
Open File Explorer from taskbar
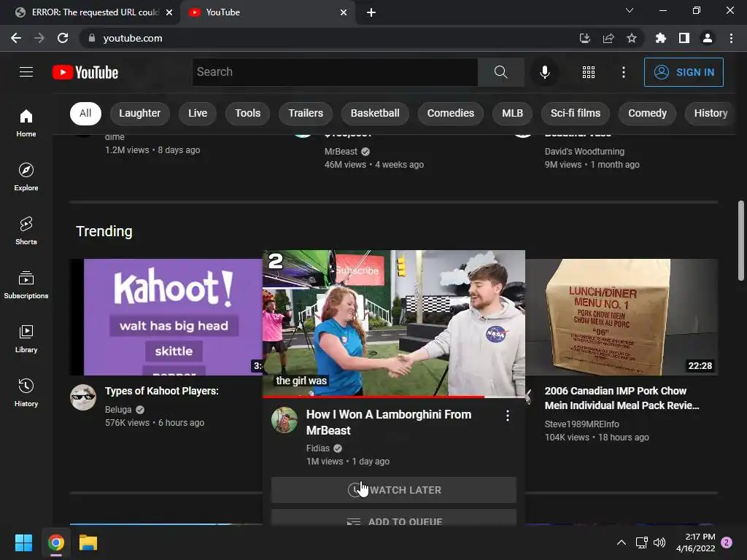[x=88, y=542]
